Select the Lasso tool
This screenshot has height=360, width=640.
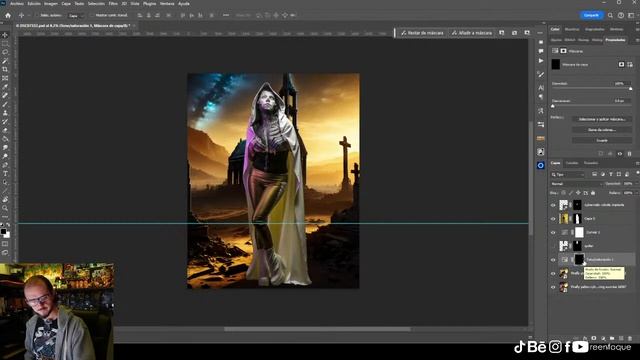pyautogui.click(x=5, y=52)
